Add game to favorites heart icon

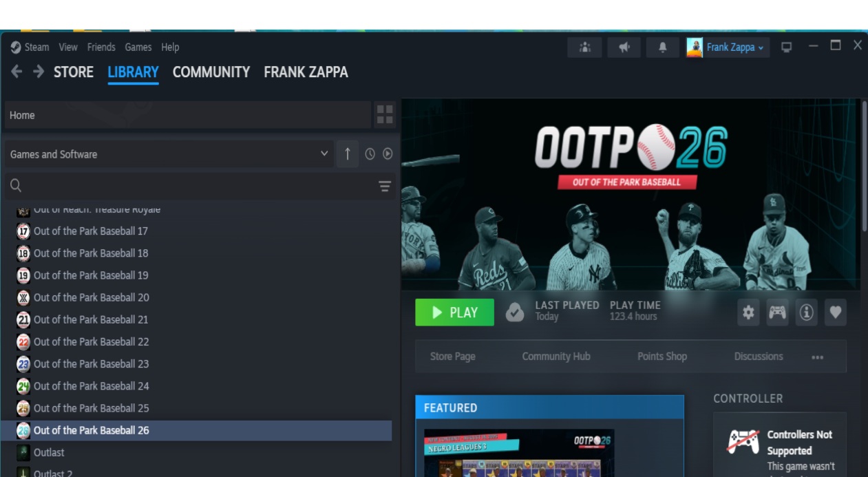coord(835,312)
